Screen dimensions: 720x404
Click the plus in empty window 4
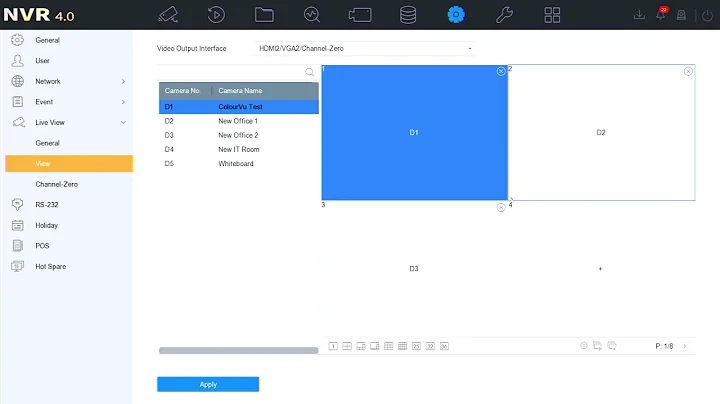point(600,269)
